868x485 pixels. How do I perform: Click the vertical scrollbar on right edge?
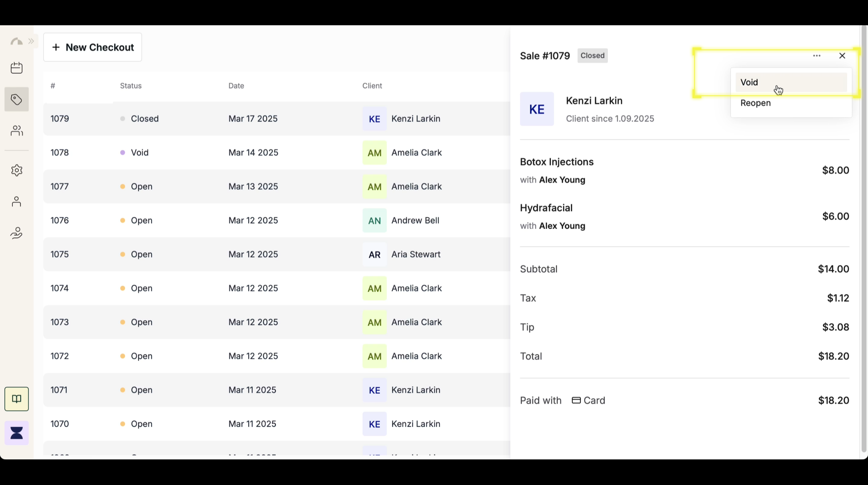click(x=864, y=236)
